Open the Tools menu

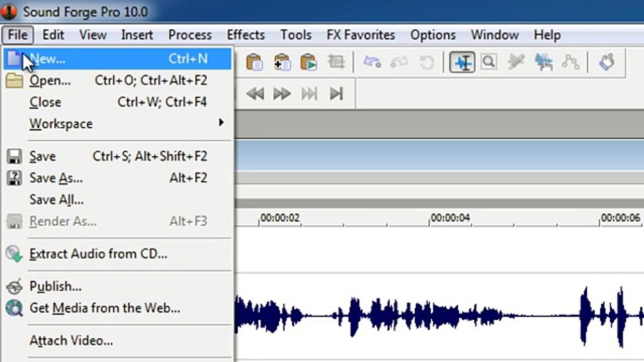[296, 35]
